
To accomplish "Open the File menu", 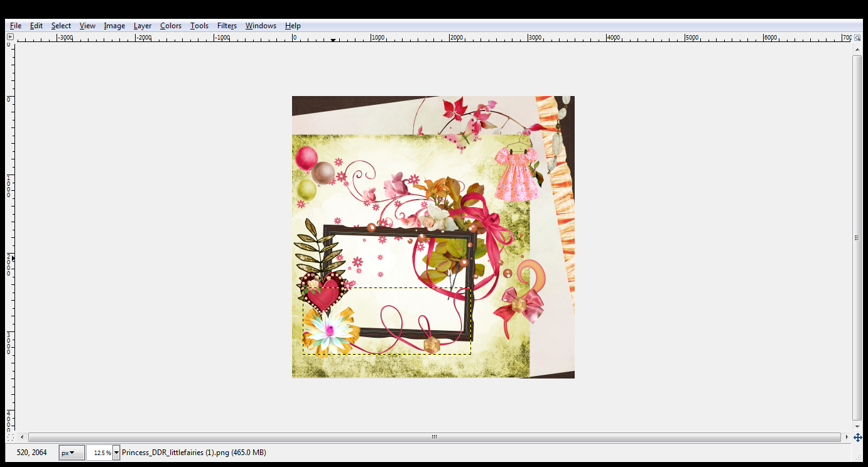I will (x=15, y=26).
